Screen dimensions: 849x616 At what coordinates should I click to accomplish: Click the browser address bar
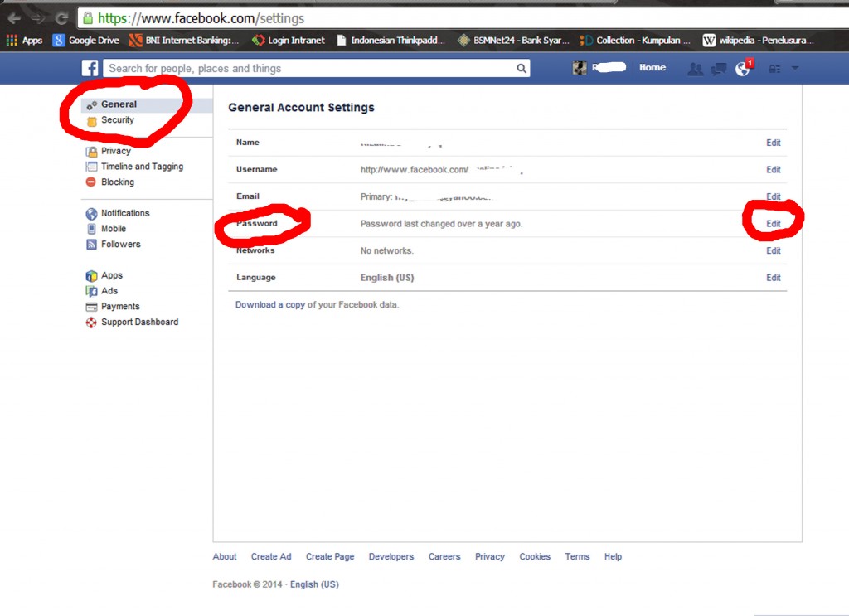coord(463,18)
